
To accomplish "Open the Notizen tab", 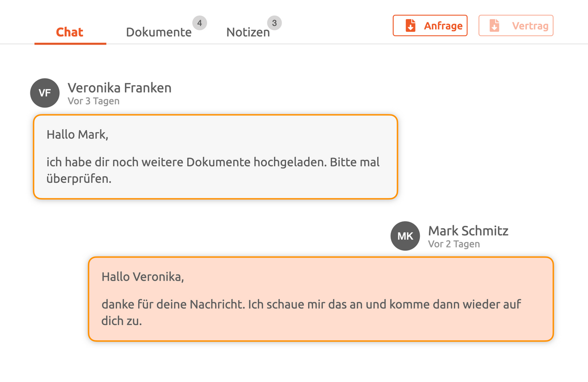I will coord(248,32).
